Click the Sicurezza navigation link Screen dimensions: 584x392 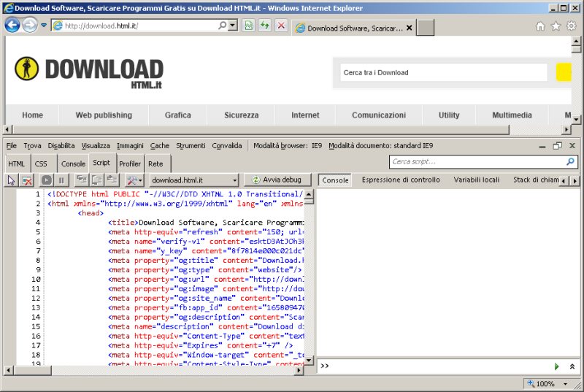[x=241, y=115]
